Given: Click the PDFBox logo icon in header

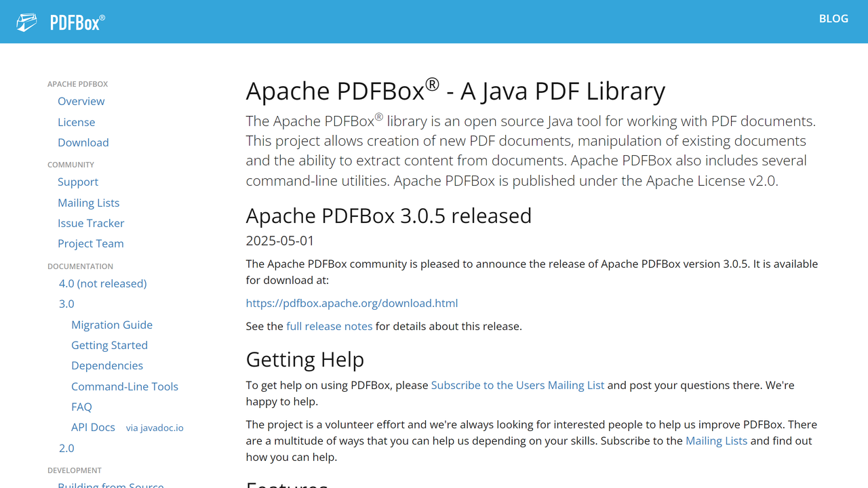Looking at the screenshot, I should click(27, 22).
